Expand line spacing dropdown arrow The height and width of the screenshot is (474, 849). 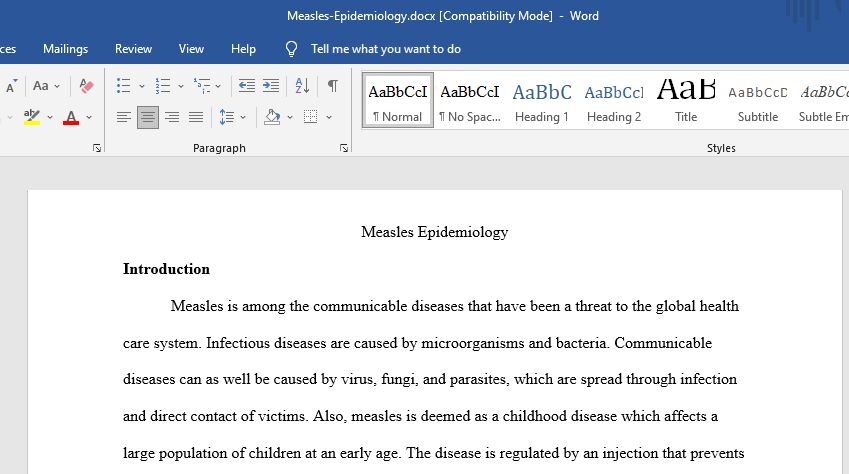(243, 117)
